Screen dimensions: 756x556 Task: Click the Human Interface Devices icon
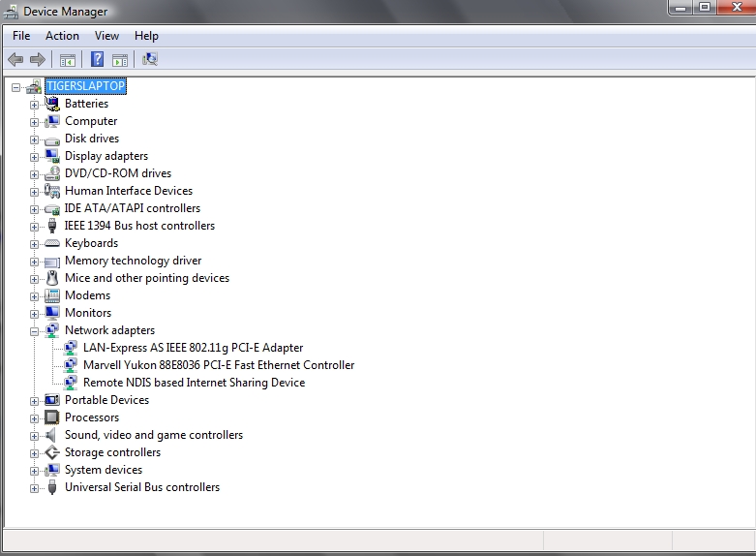[52, 191]
